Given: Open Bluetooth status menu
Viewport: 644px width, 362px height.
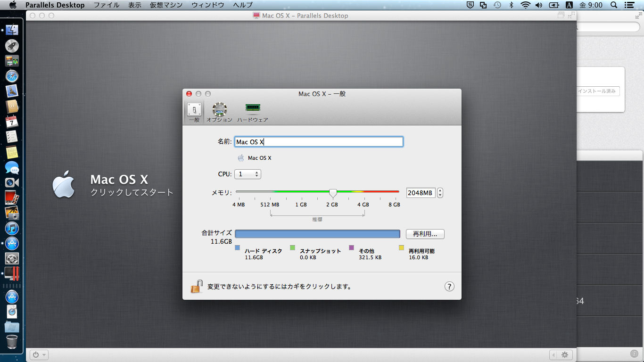Looking at the screenshot, I should point(511,5).
